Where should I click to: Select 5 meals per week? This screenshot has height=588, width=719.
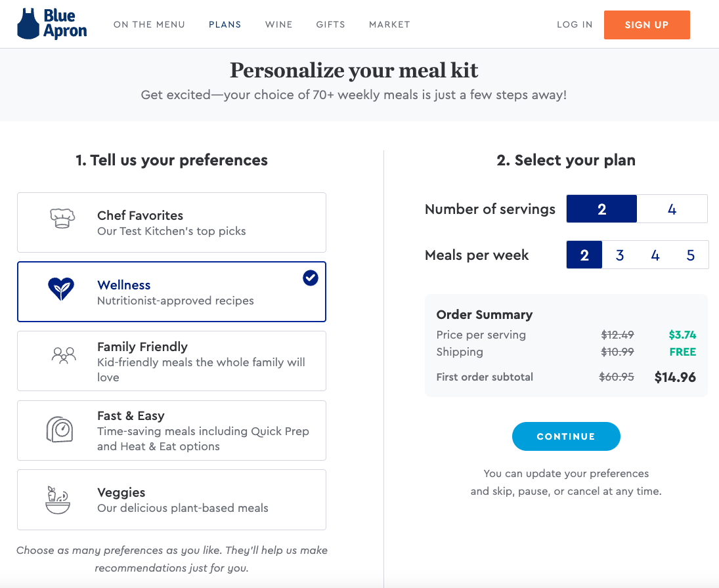click(691, 255)
